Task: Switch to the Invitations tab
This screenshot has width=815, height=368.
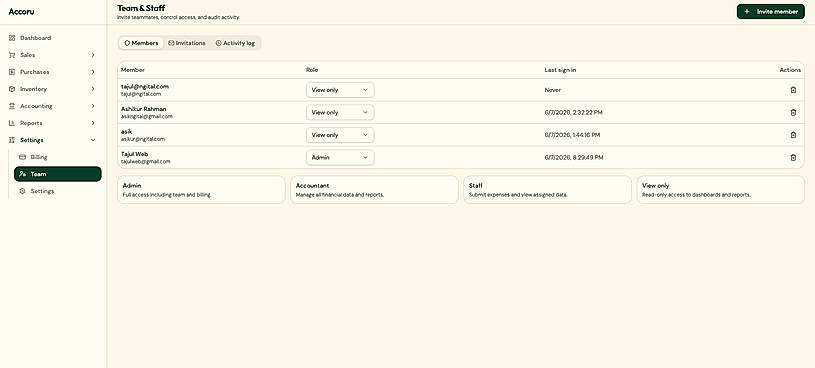Action: coord(187,43)
